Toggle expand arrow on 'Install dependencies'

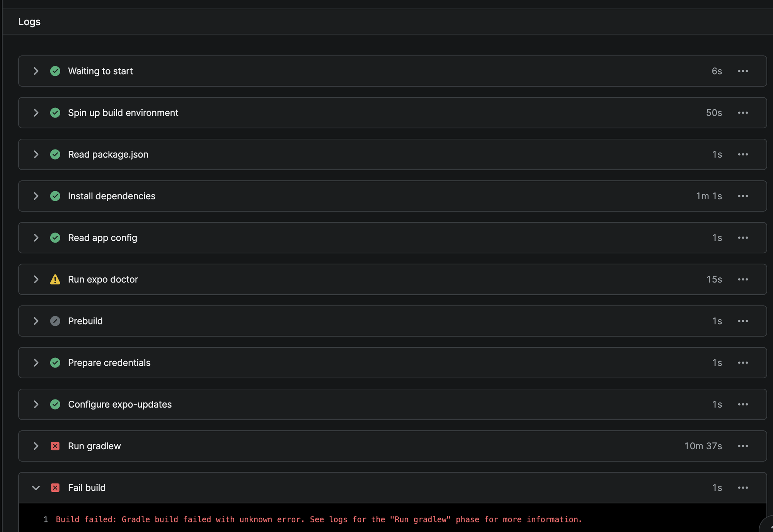pos(36,195)
